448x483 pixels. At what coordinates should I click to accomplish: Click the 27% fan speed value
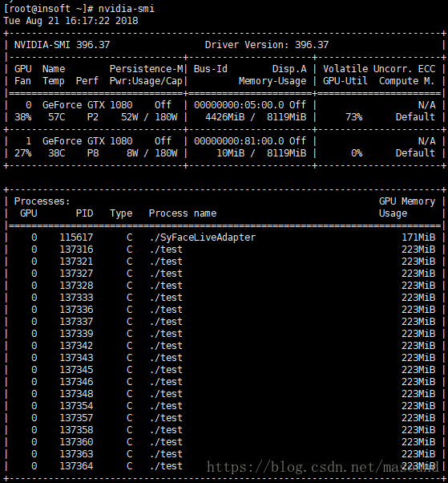pyautogui.click(x=22, y=153)
